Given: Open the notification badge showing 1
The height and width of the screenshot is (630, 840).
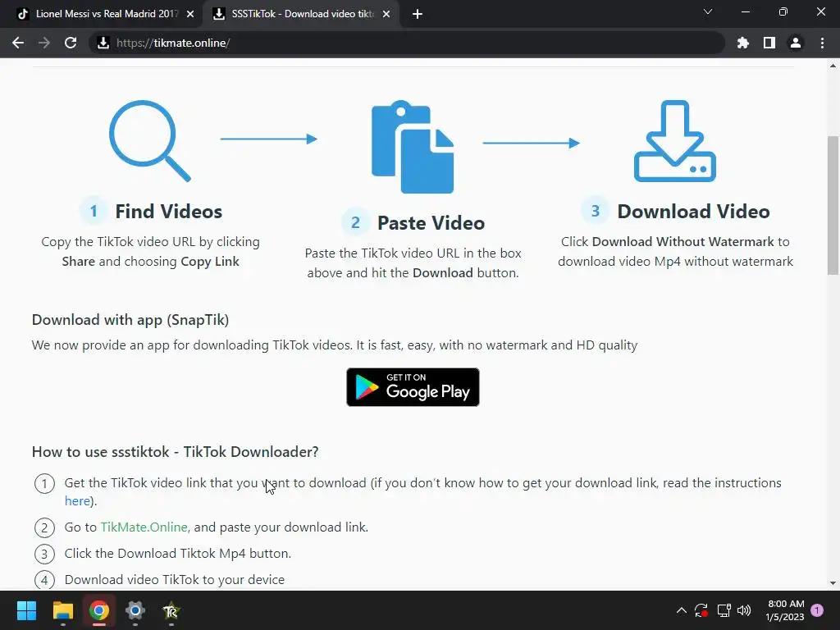Looking at the screenshot, I should pyautogui.click(x=817, y=610).
